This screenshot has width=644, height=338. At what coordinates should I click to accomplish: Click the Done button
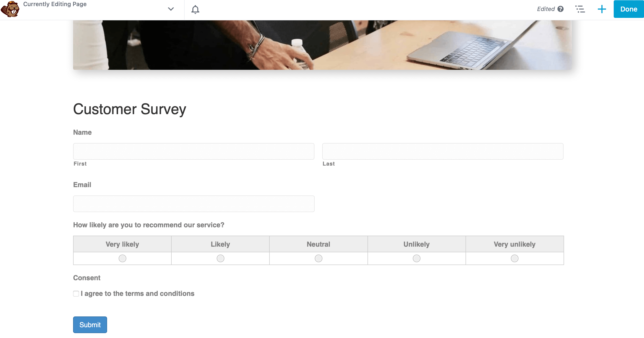(x=629, y=9)
